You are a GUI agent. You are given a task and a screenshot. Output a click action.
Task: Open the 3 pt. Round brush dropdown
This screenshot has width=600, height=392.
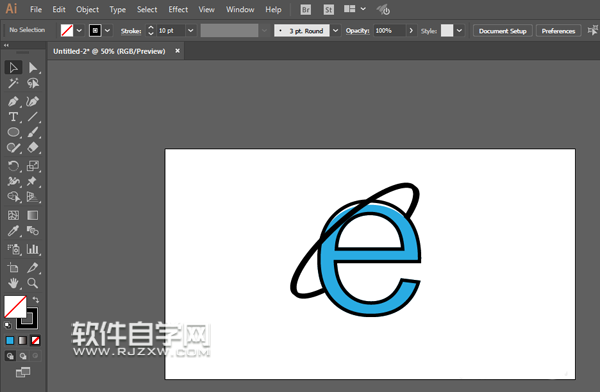[x=335, y=31]
